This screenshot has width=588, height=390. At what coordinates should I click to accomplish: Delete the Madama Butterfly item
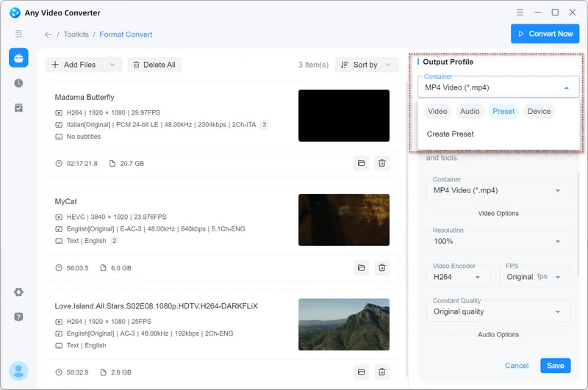coord(381,163)
